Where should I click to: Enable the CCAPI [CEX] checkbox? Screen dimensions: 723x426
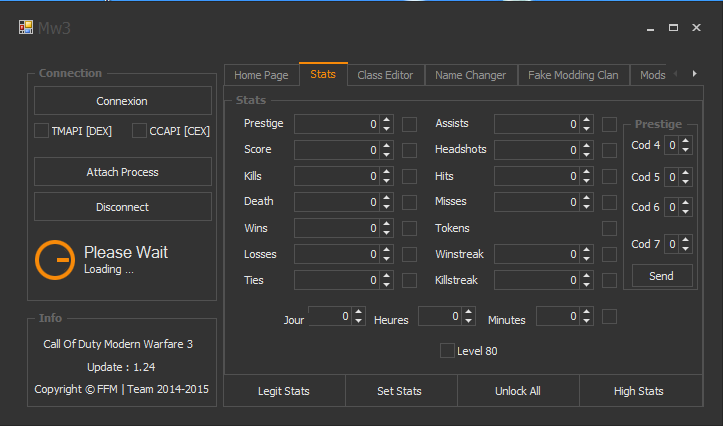point(139,131)
